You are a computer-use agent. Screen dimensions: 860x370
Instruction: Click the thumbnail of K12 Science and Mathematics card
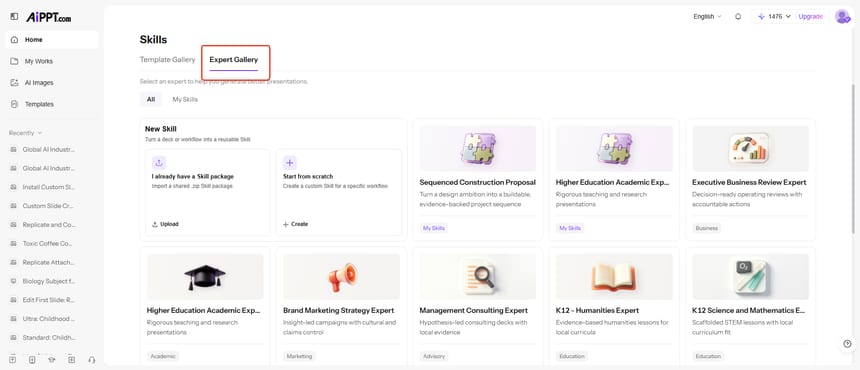pos(750,276)
